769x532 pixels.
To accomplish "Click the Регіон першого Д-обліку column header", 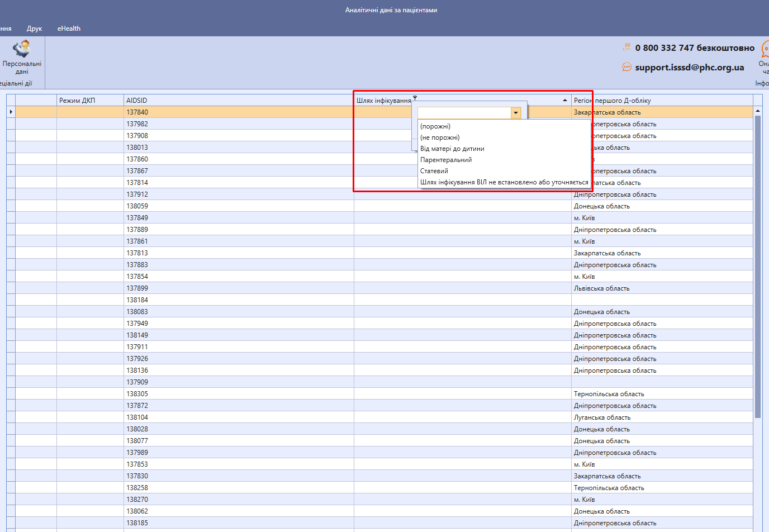I will click(x=662, y=100).
